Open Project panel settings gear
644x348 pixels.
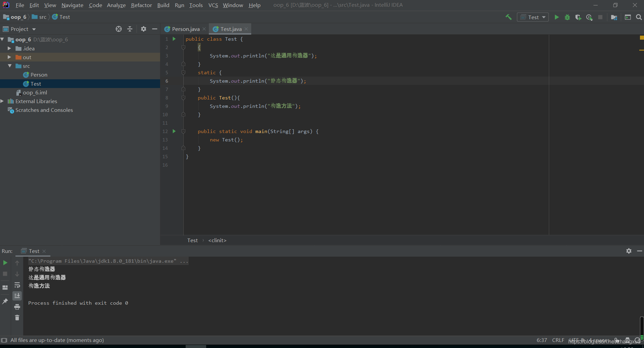(144, 29)
